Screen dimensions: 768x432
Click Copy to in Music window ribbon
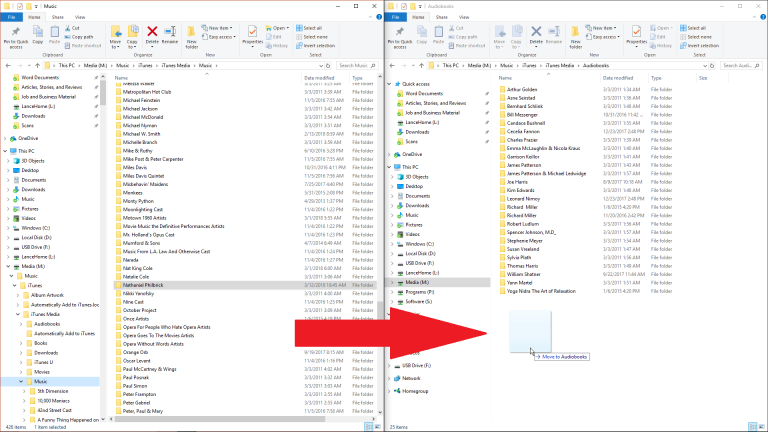pyautogui.click(x=132, y=37)
